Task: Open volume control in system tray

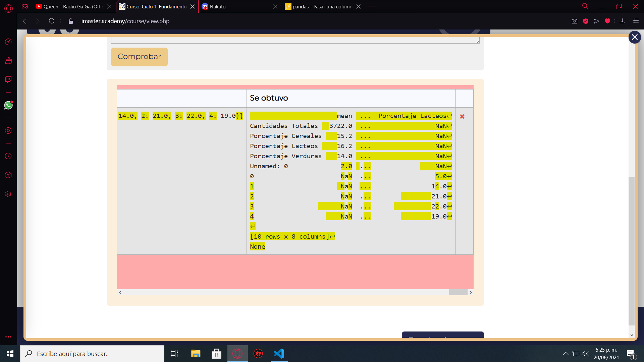Action: coord(586,354)
